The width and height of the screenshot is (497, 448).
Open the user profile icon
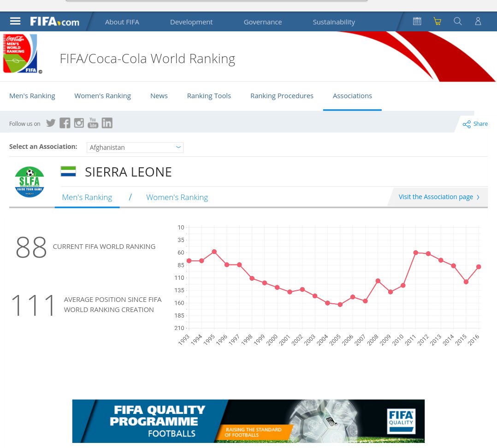click(x=478, y=21)
